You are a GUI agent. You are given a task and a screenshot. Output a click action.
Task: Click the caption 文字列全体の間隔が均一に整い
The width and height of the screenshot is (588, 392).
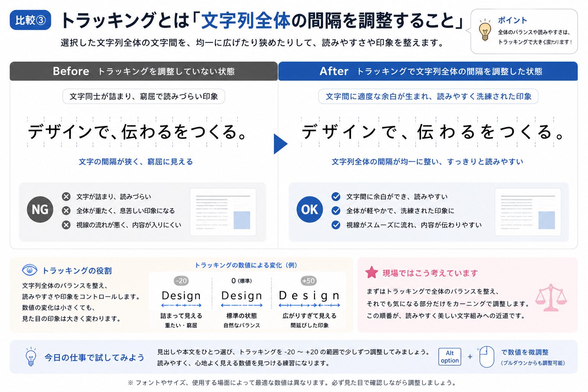[x=427, y=162]
